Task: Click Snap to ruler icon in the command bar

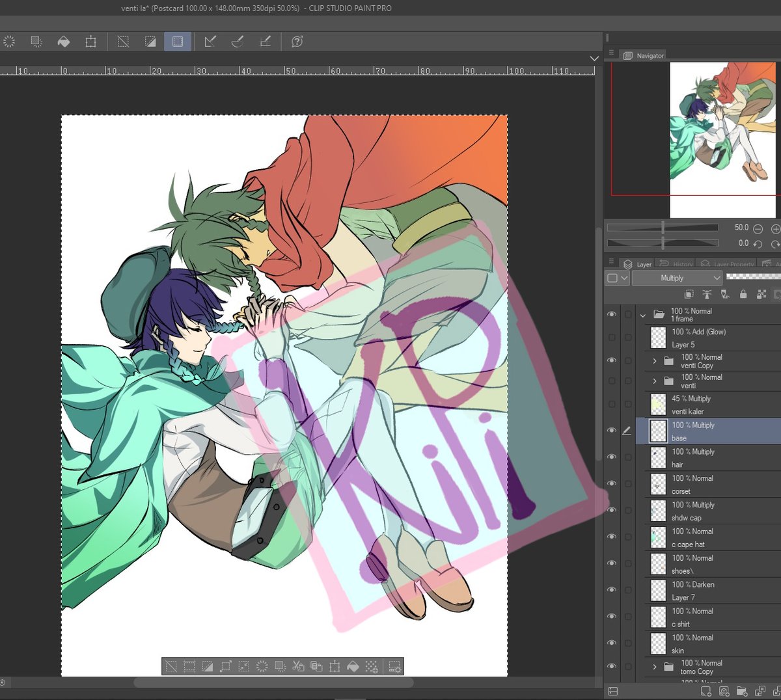Action: point(210,42)
